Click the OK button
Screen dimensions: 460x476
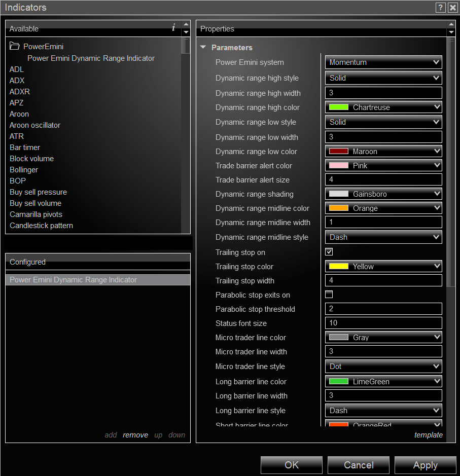292,465
